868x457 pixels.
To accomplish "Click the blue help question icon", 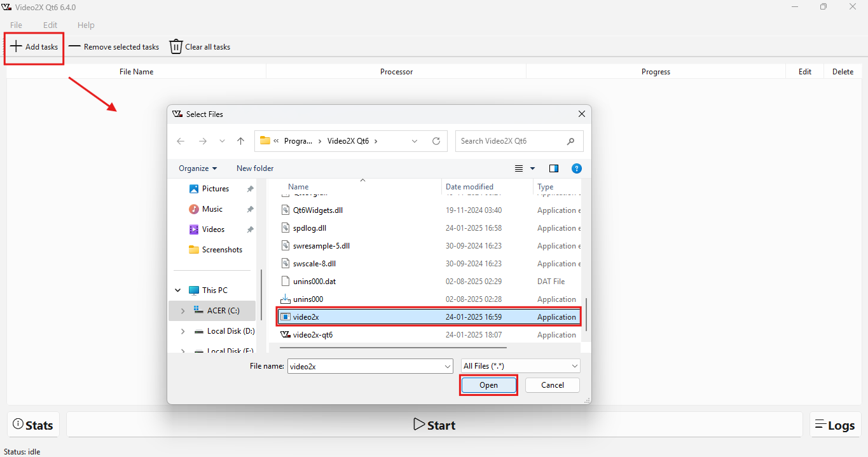I will [x=577, y=168].
